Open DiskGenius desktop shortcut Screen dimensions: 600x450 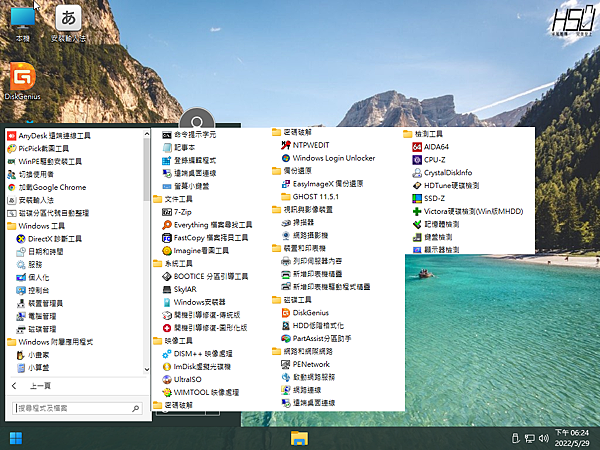coord(21,80)
